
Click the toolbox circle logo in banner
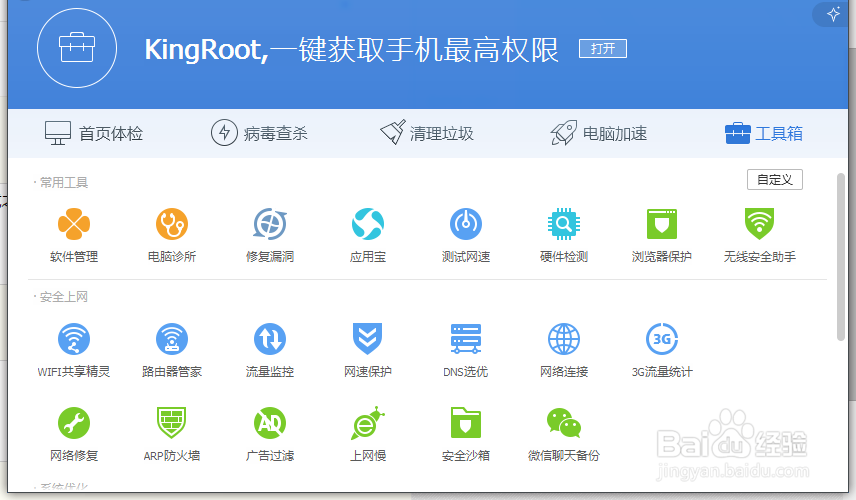pos(77,48)
